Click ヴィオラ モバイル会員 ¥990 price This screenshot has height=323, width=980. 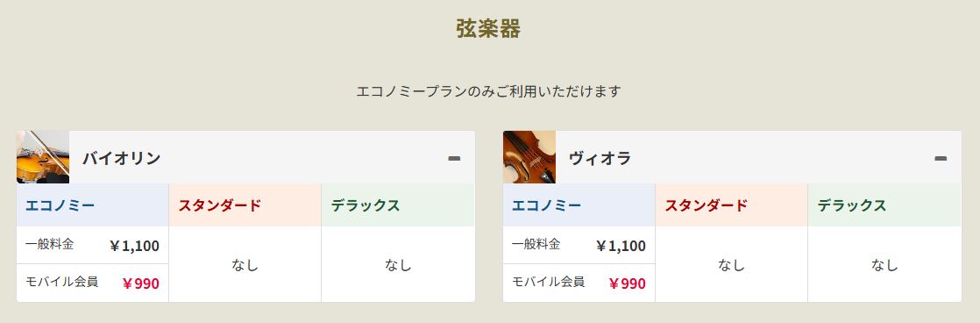tap(627, 284)
